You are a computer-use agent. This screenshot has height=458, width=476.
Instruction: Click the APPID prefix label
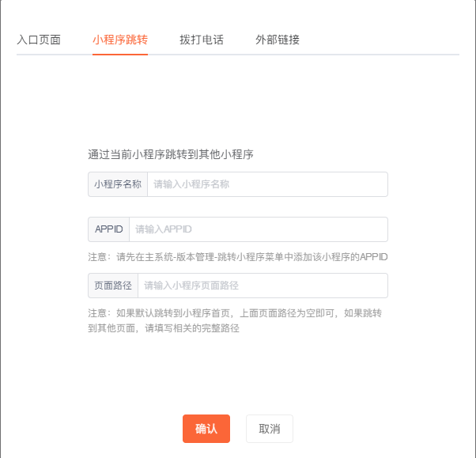(x=108, y=229)
